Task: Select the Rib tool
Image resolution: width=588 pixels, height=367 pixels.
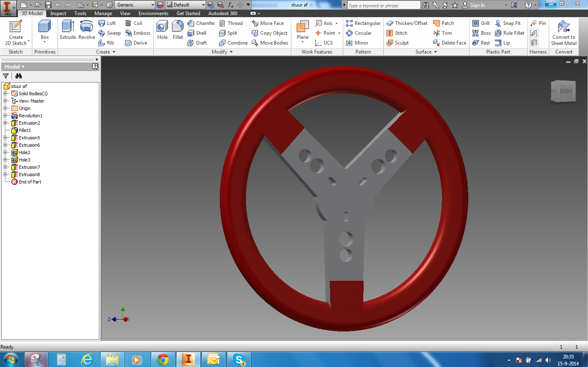Action: coord(106,43)
